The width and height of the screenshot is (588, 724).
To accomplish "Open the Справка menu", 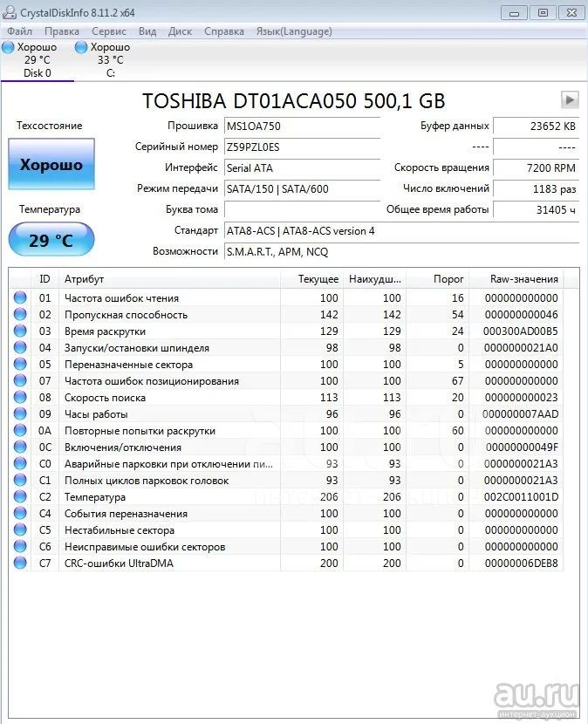I will point(224,31).
